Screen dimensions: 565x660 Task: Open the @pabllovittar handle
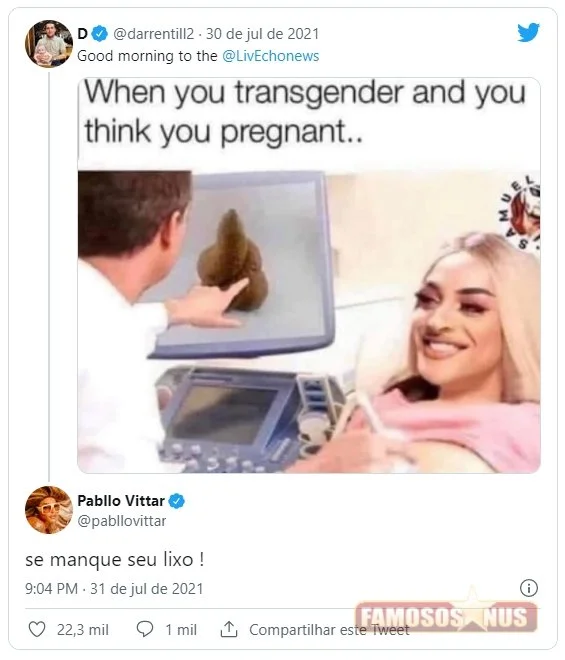[x=122, y=521]
